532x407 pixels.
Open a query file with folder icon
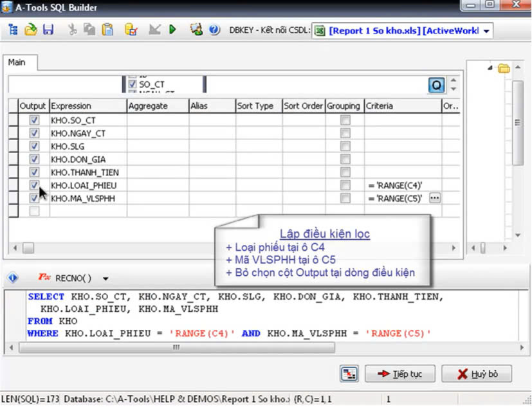pos(30,30)
